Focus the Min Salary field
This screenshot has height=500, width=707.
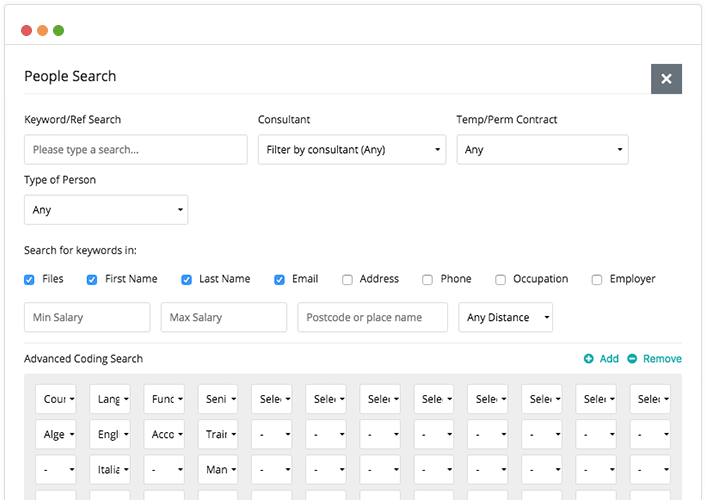[87, 318]
